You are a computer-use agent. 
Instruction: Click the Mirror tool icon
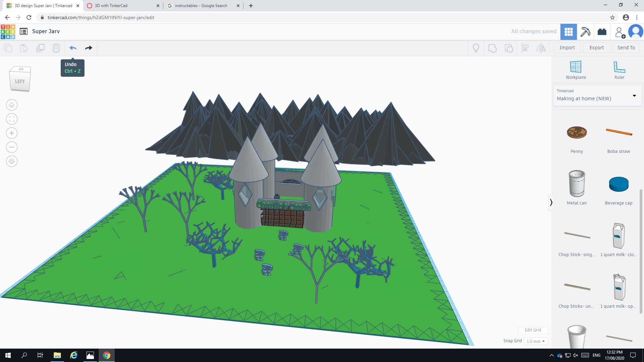click(x=541, y=48)
